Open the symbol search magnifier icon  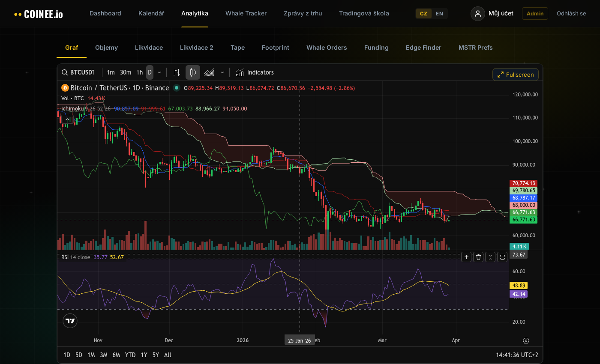pyautogui.click(x=64, y=72)
